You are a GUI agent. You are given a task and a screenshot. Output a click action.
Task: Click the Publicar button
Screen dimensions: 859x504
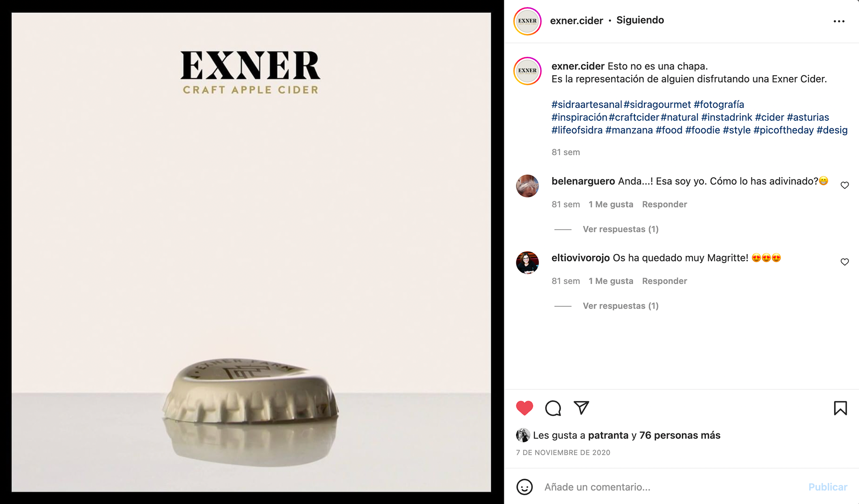[x=828, y=487]
